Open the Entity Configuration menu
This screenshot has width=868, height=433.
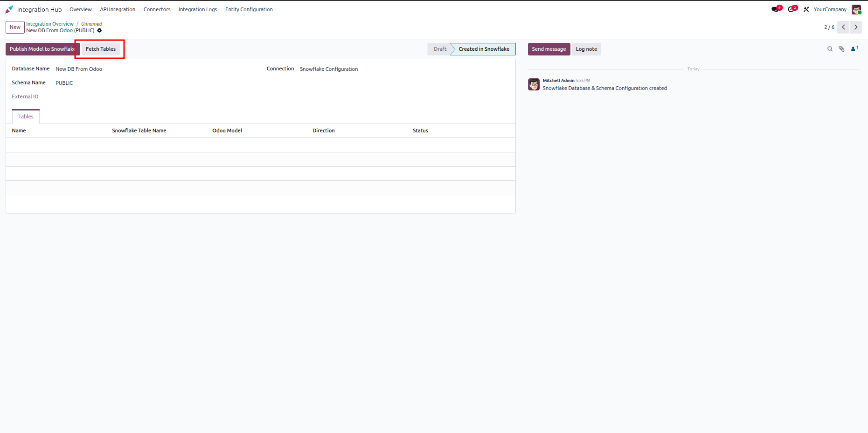click(x=249, y=9)
